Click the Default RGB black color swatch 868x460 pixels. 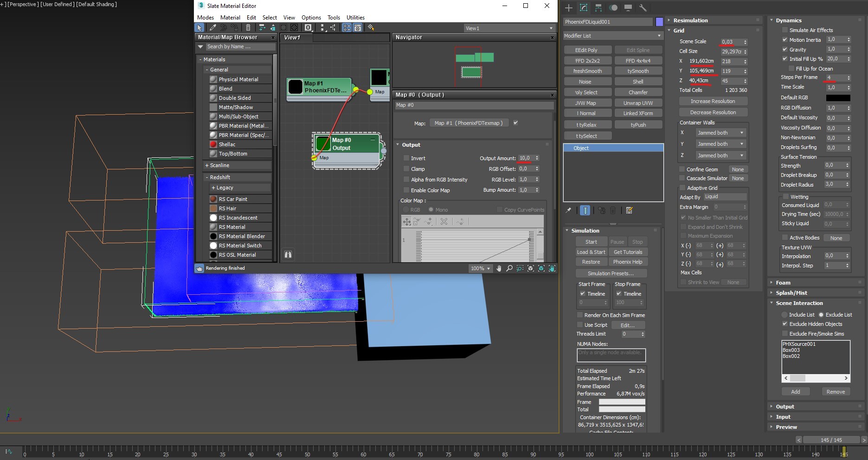point(838,98)
